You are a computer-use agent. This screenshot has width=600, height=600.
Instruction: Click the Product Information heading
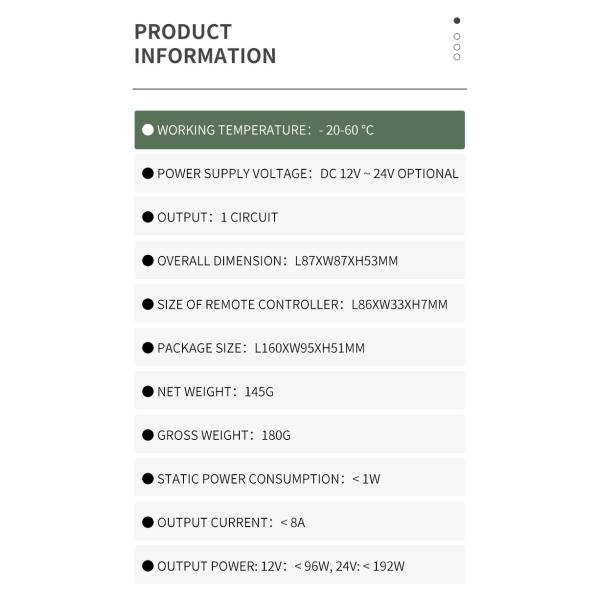pos(205,44)
